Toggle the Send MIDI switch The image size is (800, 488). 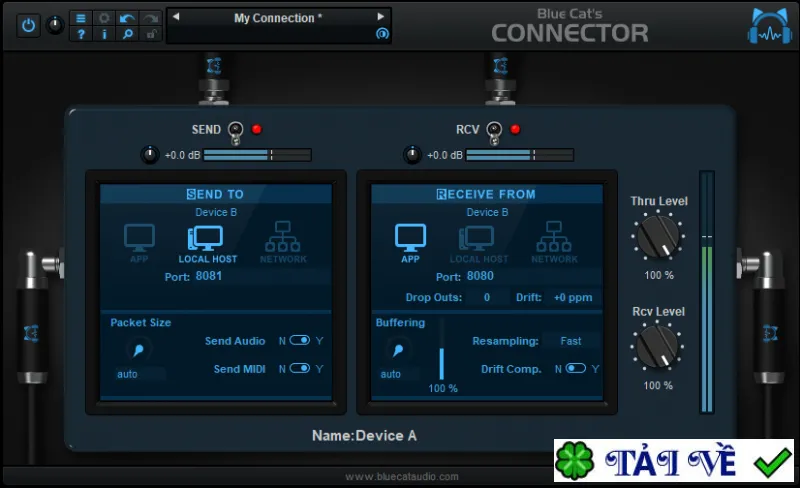pos(299,369)
